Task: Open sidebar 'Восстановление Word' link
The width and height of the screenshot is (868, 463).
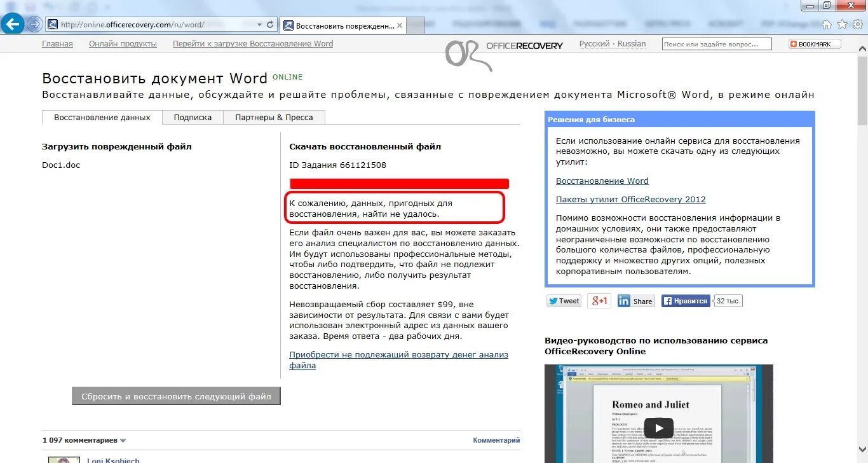Action: tap(602, 181)
